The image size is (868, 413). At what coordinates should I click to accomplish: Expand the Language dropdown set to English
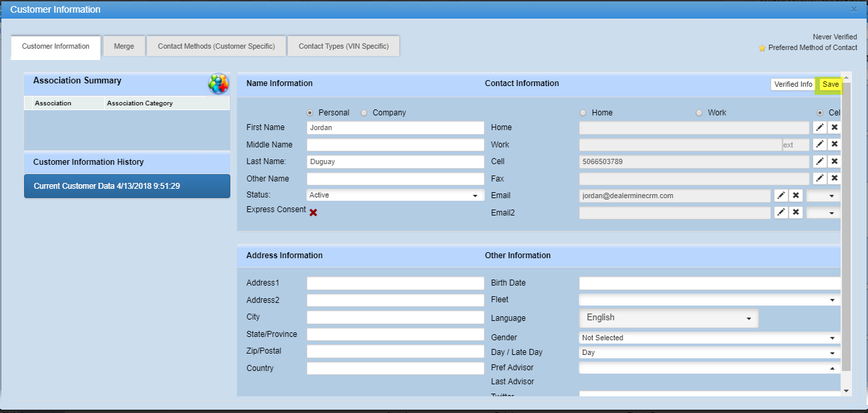668,318
